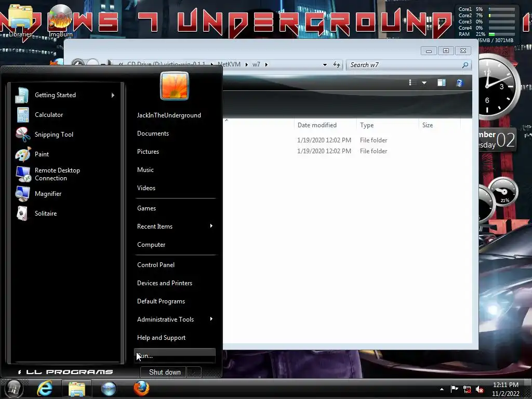
Task: Show All Programs list
Action: pyautogui.click(x=65, y=372)
